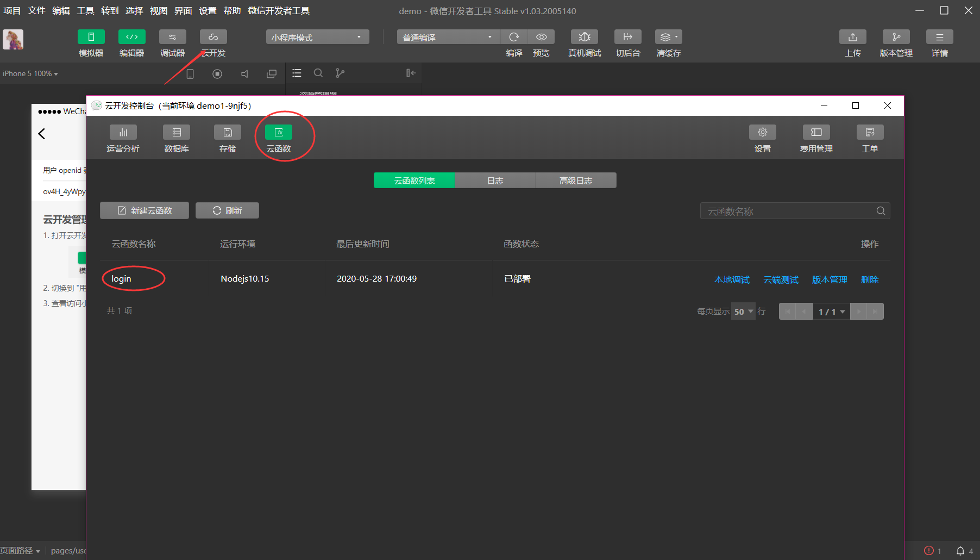Open the 50 rows per page dropdown
The image size is (980, 560).
click(x=743, y=312)
